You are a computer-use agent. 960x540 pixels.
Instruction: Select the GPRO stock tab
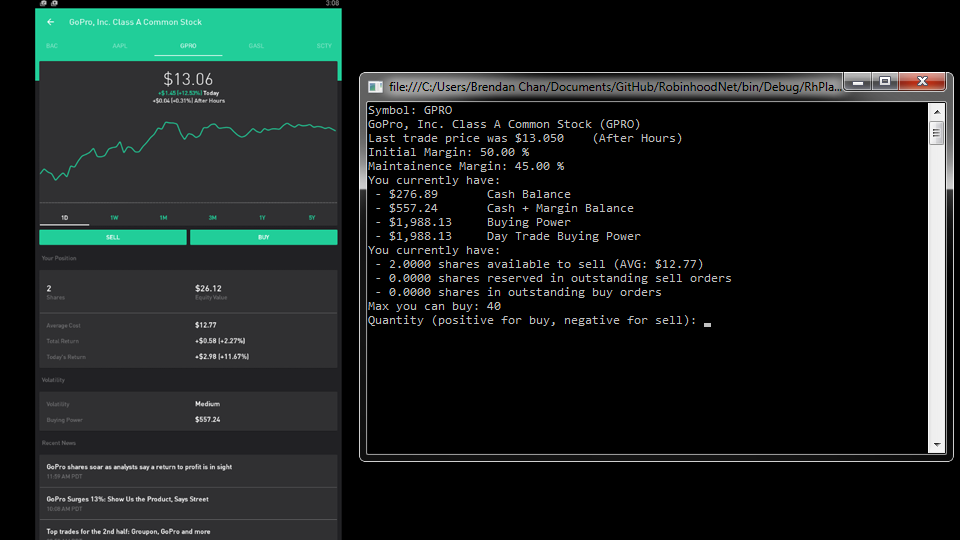pyautogui.click(x=188, y=46)
